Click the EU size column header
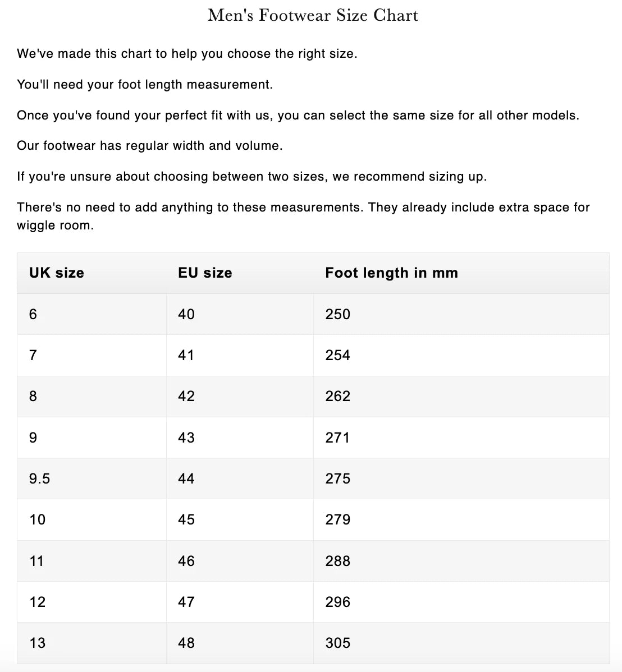This screenshot has height=672, width=622. [205, 273]
